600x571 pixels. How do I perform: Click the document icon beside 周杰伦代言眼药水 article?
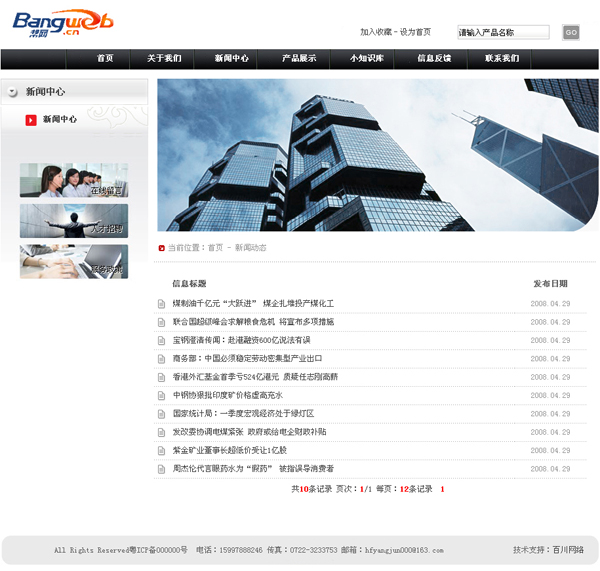(161, 469)
